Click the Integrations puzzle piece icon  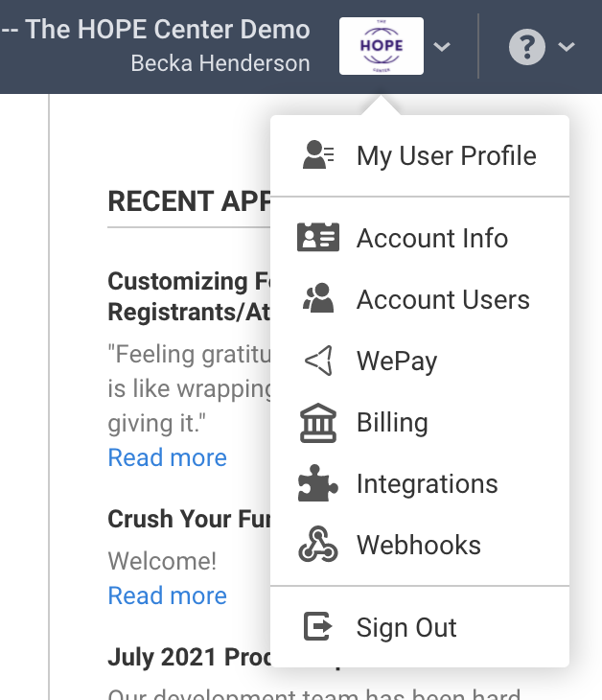pyautogui.click(x=317, y=484)
